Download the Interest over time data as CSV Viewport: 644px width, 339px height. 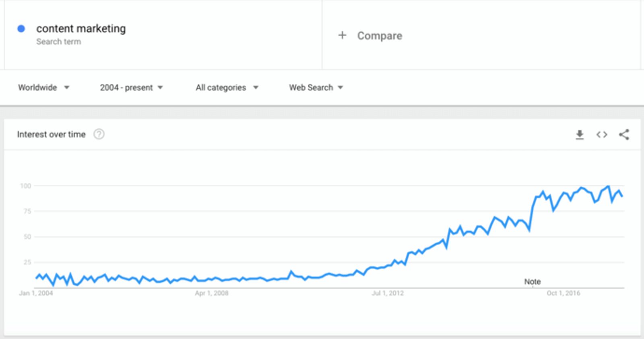580,134
